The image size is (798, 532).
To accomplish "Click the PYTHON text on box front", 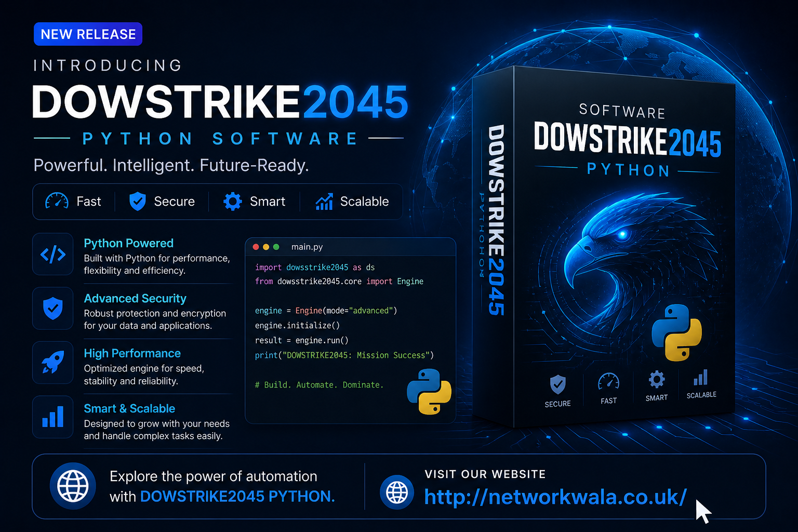I will pos(628,170).
